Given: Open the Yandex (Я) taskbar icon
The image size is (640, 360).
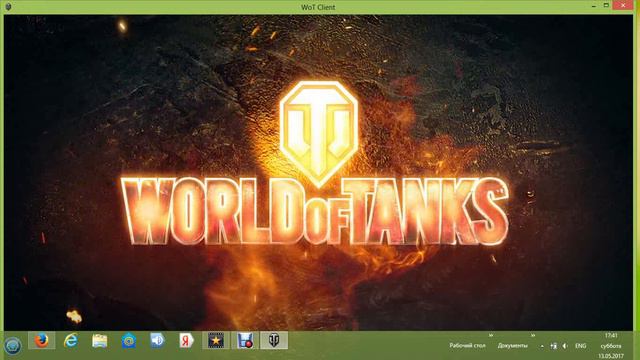Looking at the screenshot, I should click(x=187, y=340).
